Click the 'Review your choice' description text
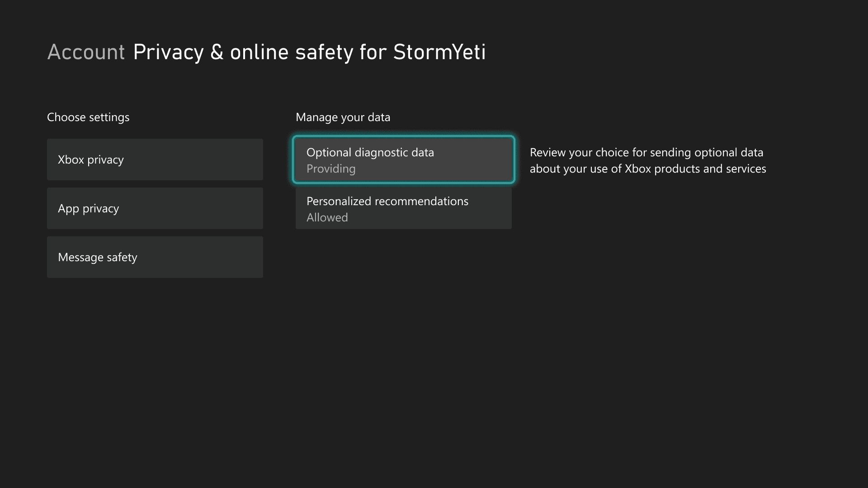The image size is (868, 488). 646,152
